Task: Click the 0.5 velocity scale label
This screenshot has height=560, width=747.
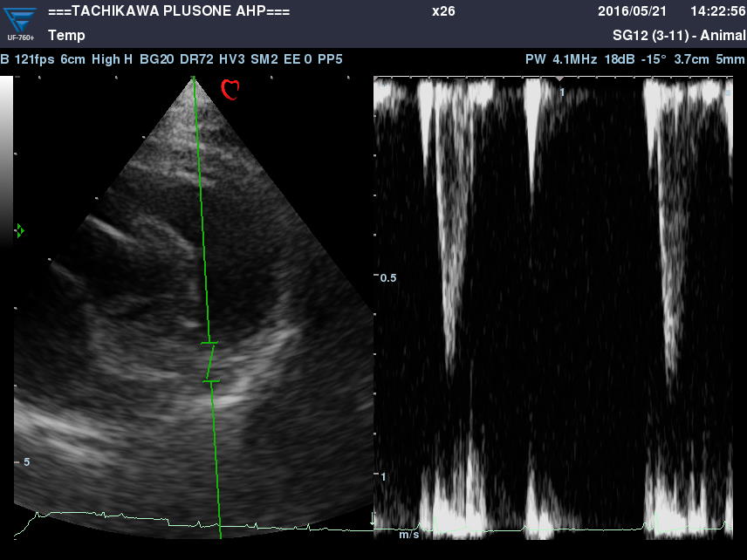Action: 388,277
